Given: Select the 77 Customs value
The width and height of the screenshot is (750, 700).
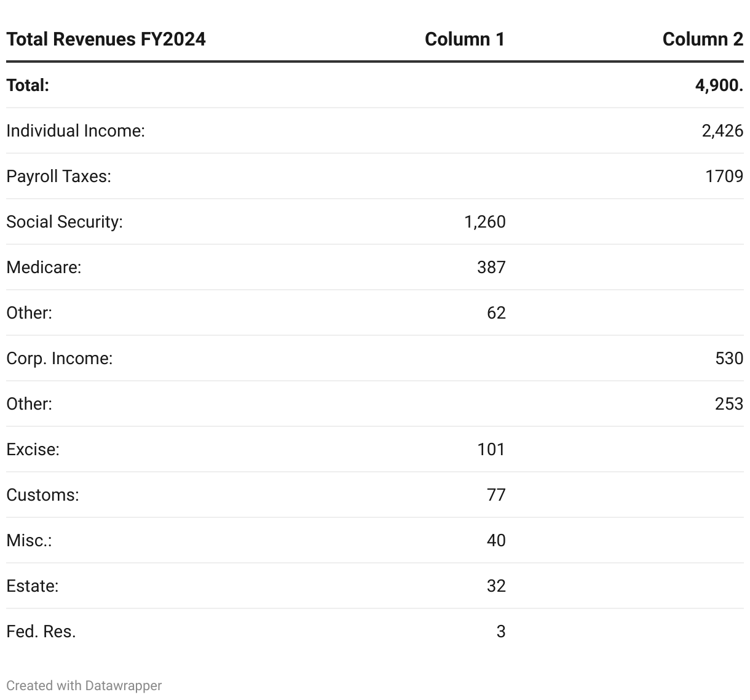Looking at the screenshot, I should 495,495.
